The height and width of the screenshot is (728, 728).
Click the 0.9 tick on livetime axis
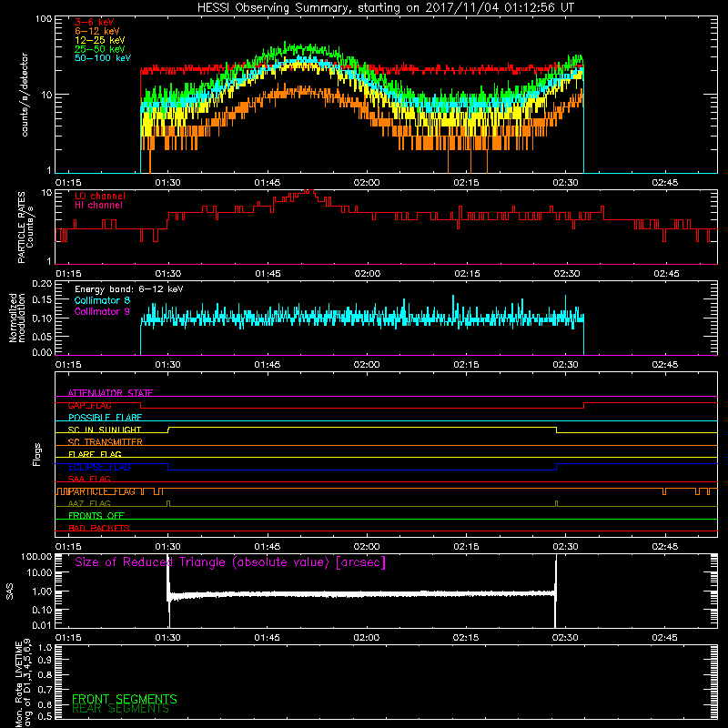(x=45, y=661)
